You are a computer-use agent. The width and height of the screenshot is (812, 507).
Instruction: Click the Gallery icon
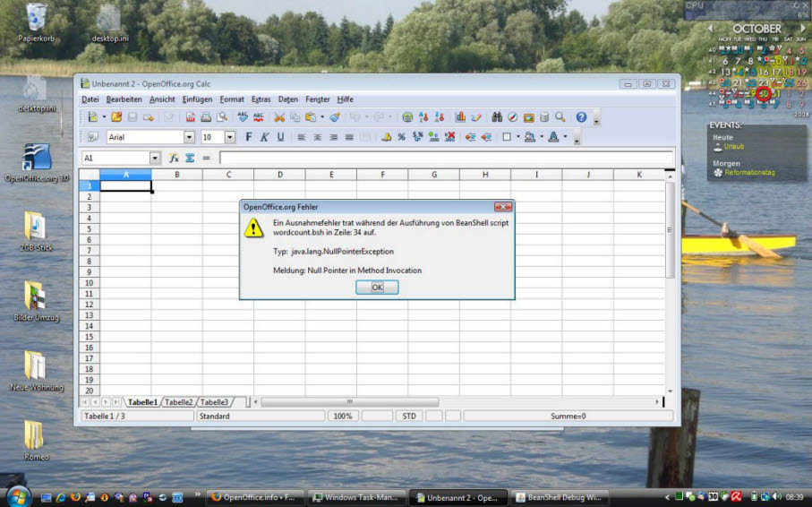click(529, 117)
